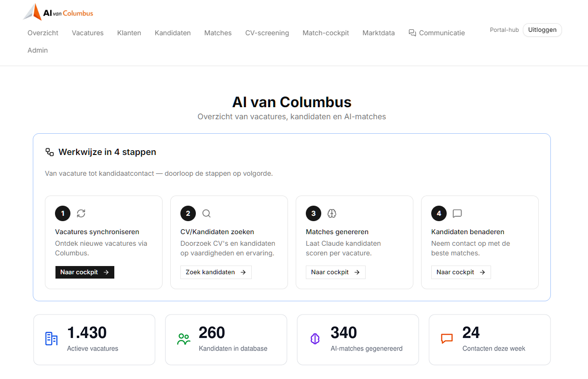Click the Uitloggen button
Image resolution: width=588 pixels, height=379 pixels.
point(542,30)
